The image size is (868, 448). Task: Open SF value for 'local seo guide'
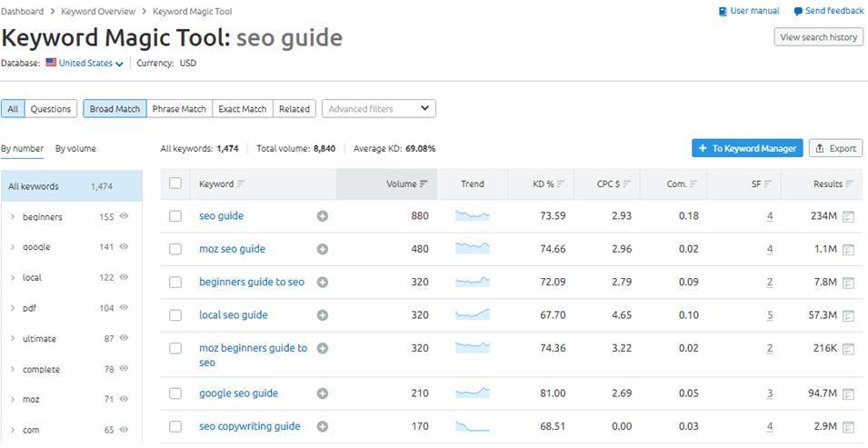pos(770,315)
